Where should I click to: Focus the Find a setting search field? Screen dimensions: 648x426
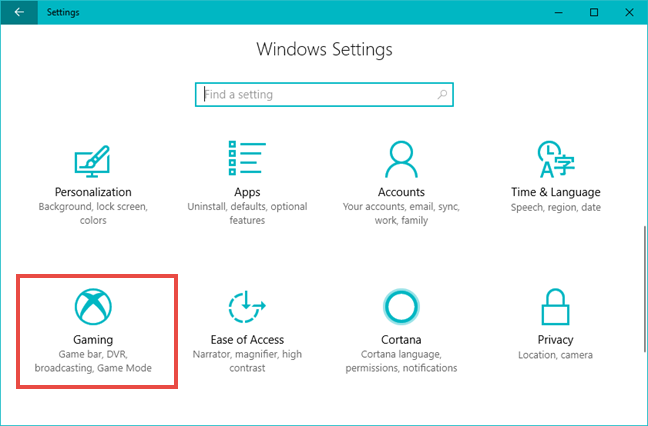click(324, 95)
